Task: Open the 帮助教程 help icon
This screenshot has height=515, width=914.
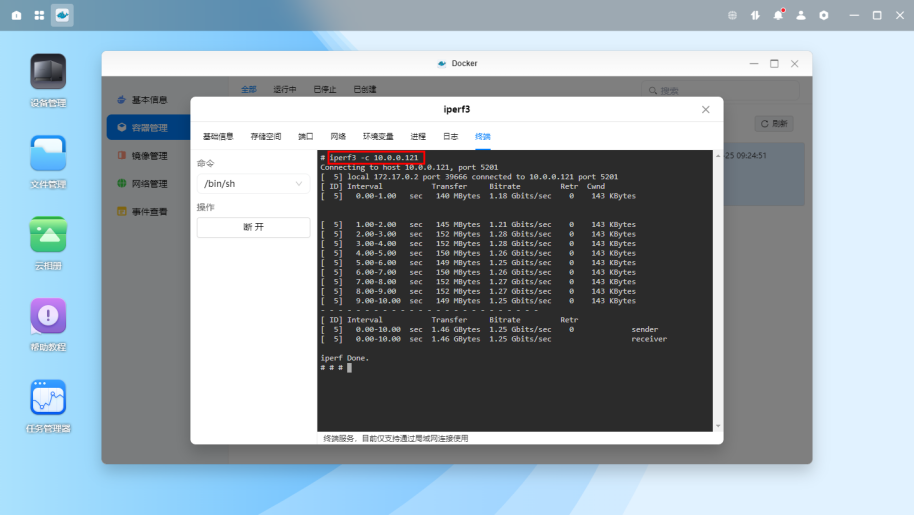Action: tap(48, 316)
